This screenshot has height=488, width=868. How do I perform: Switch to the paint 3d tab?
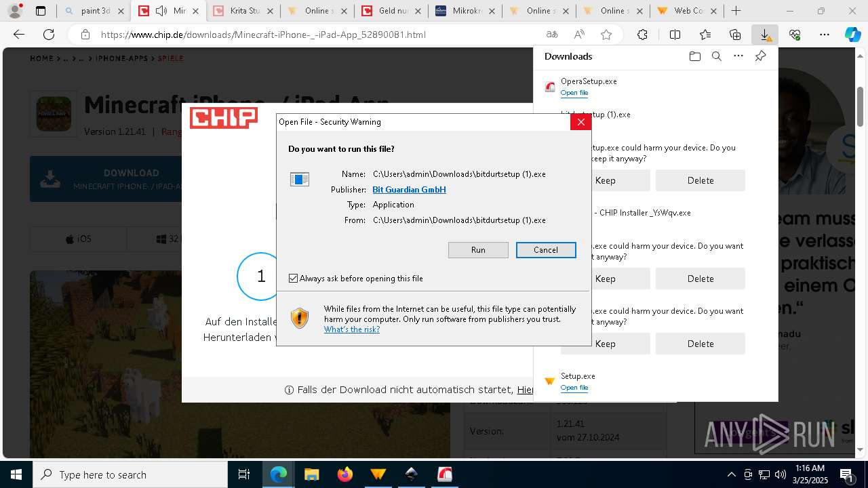94,11
